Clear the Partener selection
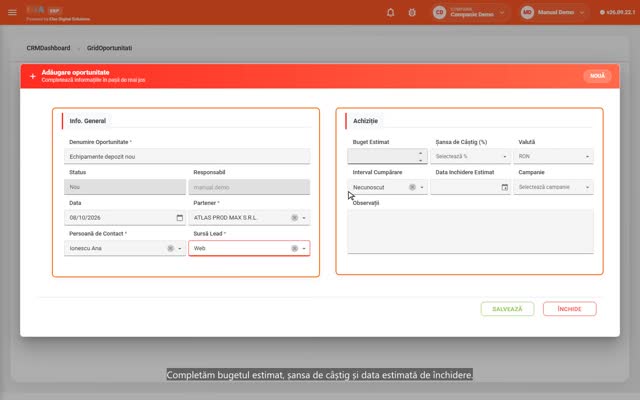 click(x=294, y=218)
